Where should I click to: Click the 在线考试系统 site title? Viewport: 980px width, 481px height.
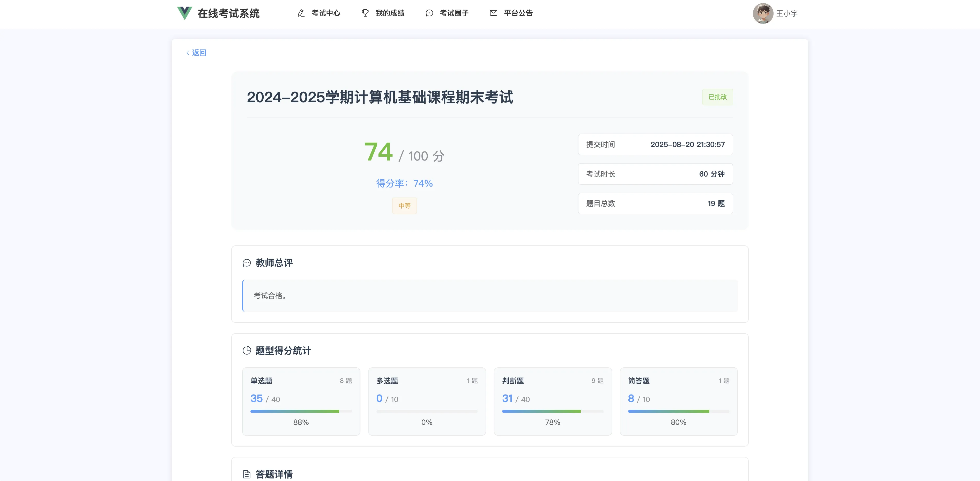click(229, 14)
